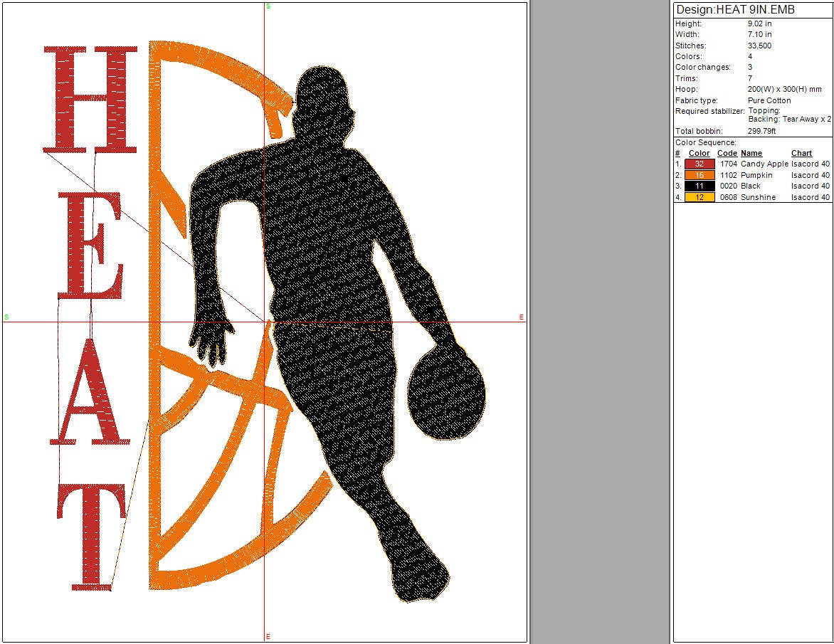Click the hoop size 200(W) x 300(H) mm
Screen dimensions: 834x644
click(785, 90)
